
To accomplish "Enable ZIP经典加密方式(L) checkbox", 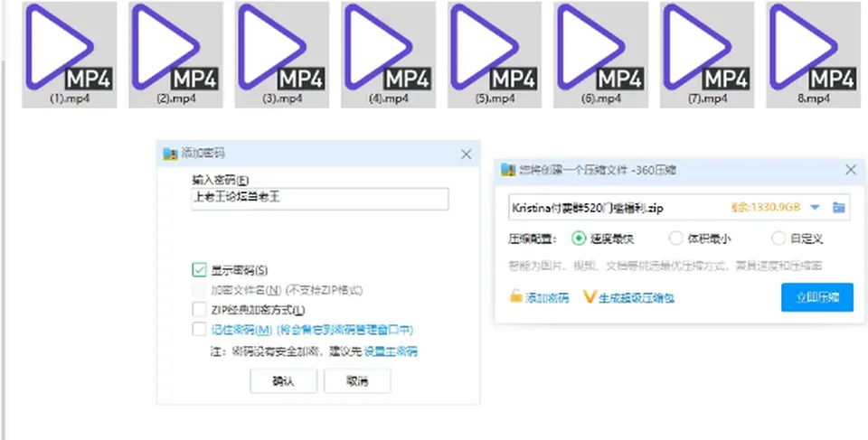I will 199,309.
